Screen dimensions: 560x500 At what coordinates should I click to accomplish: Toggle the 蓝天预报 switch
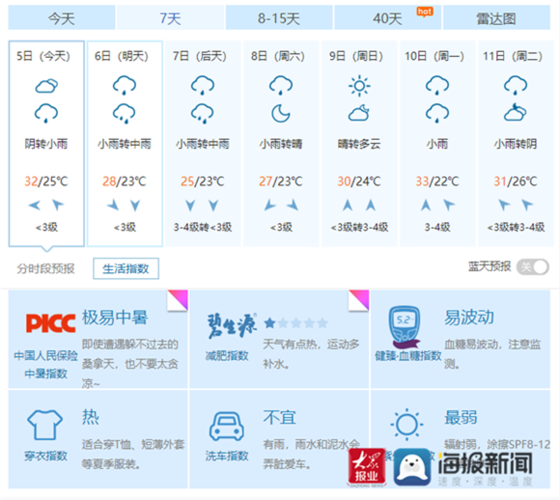(532, 267)
